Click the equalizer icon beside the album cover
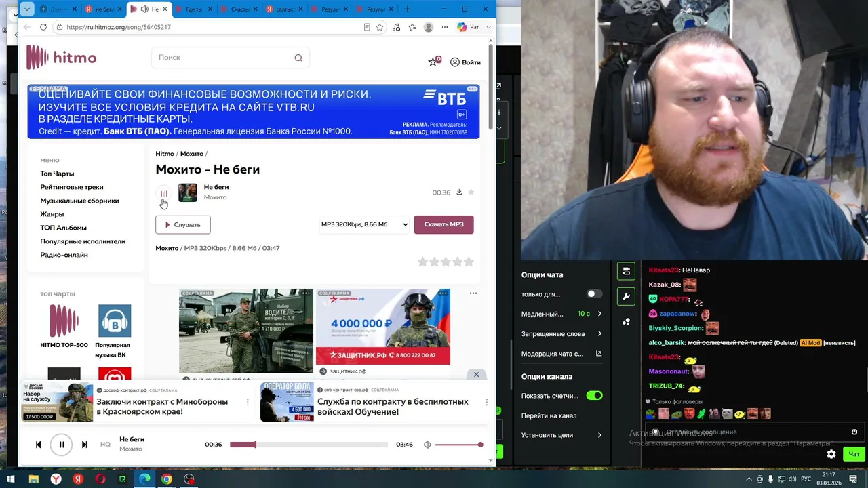 coord(164,193)
